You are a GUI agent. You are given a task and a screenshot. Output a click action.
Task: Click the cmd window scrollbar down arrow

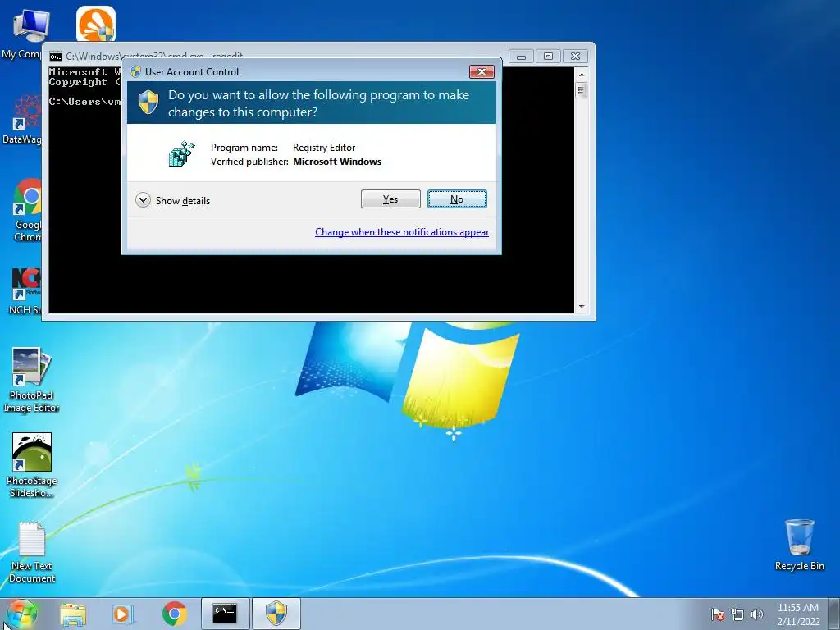(x=582, y=307)
